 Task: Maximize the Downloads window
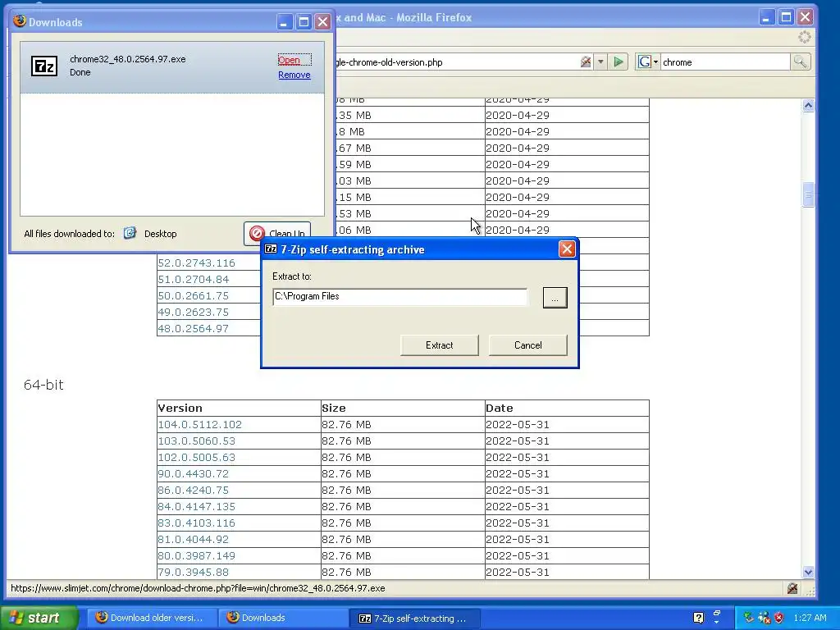coord(304,22)
